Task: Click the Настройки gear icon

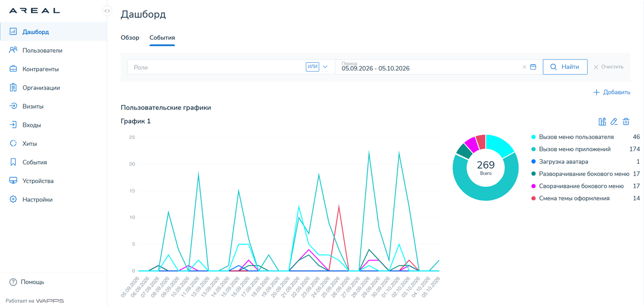Action: [13, 199]
